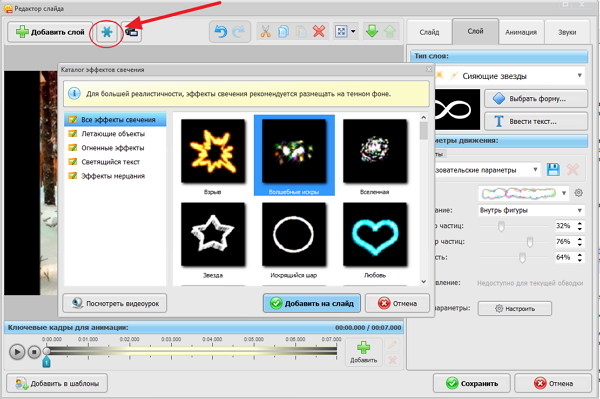Viewport: 600px width, 399px height.
Task: Select the Светящийся текст category
Action: point(115,162)
